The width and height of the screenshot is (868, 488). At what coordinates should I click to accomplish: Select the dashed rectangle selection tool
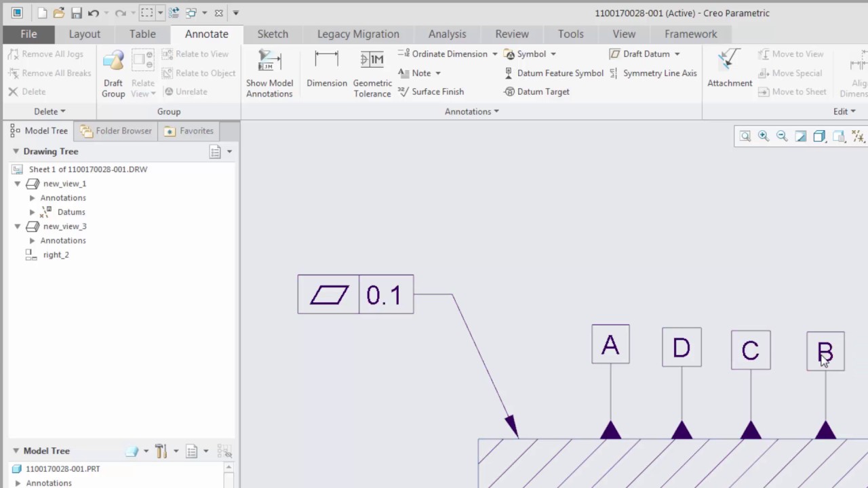pos(146,13)
